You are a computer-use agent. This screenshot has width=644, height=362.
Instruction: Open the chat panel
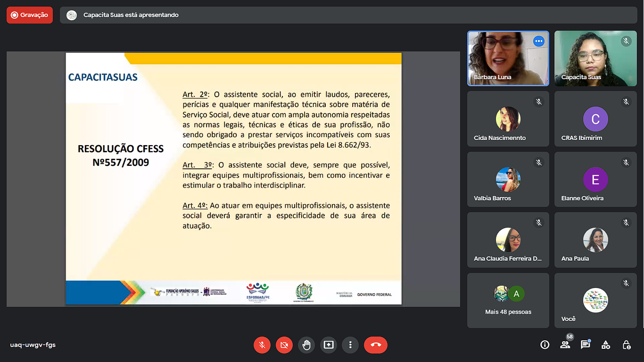[585, 345]
